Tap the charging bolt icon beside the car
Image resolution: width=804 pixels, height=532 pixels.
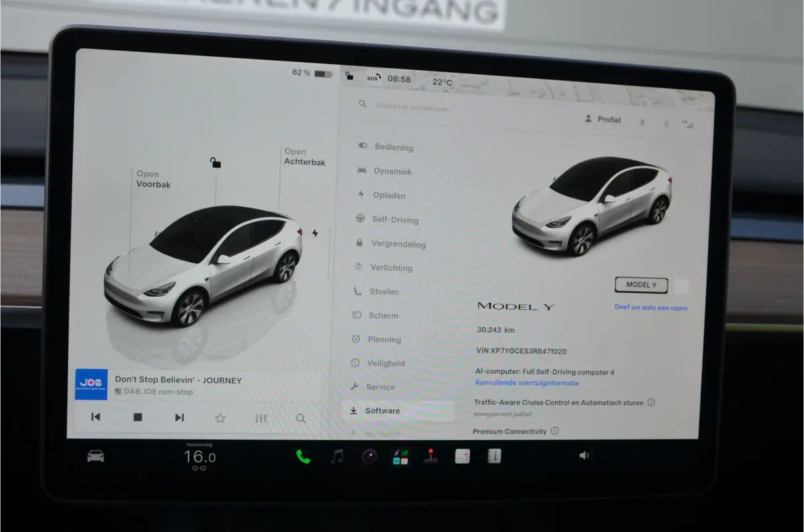click(x=315, y=233)
